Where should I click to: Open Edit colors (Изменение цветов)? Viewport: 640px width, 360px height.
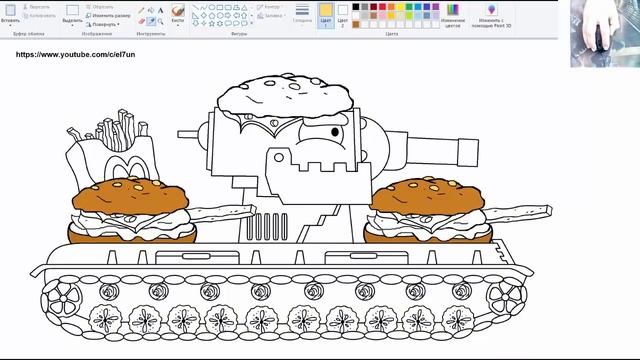(x=452, y=16)
